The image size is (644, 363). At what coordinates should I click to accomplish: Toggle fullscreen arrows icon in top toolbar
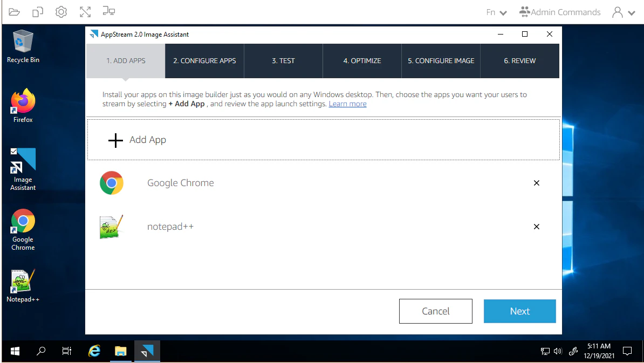click(85, 12)
